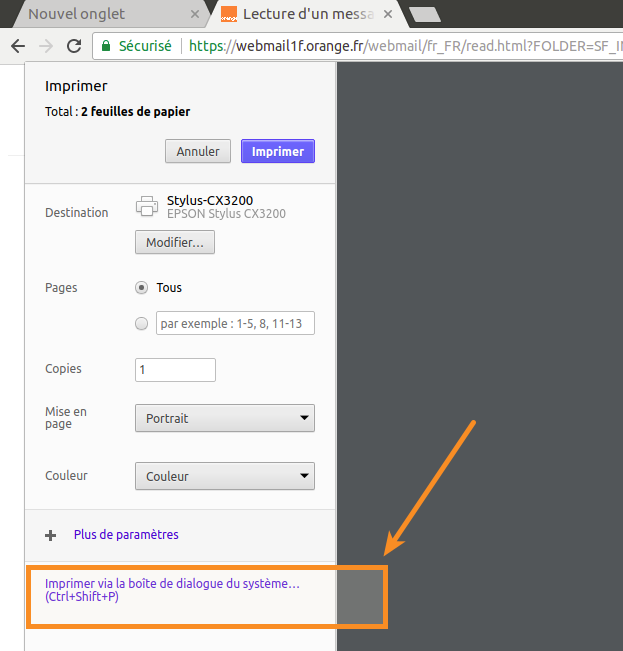623x651 pixels.
Task: Click the Copies number field
Action: tap(175, 369)
